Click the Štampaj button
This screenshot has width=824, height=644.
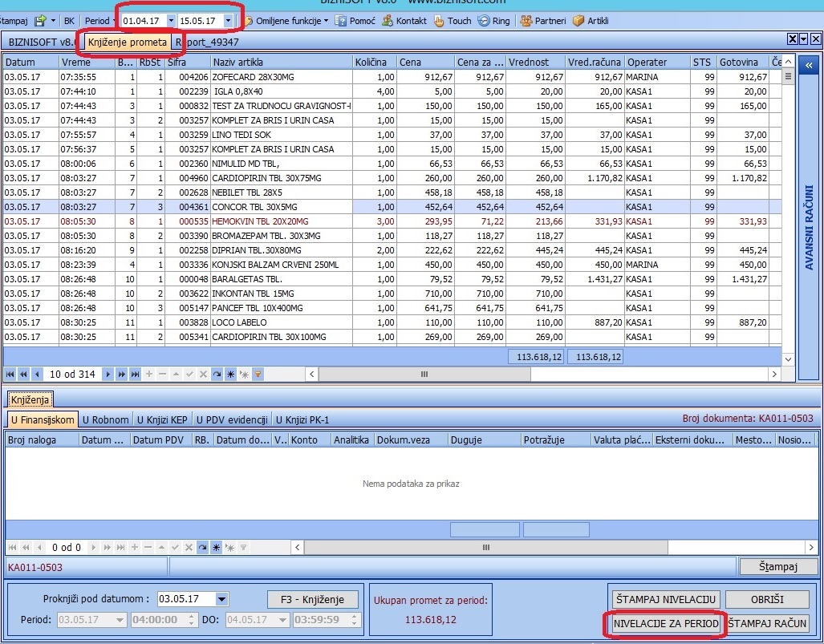coord(777,567)
